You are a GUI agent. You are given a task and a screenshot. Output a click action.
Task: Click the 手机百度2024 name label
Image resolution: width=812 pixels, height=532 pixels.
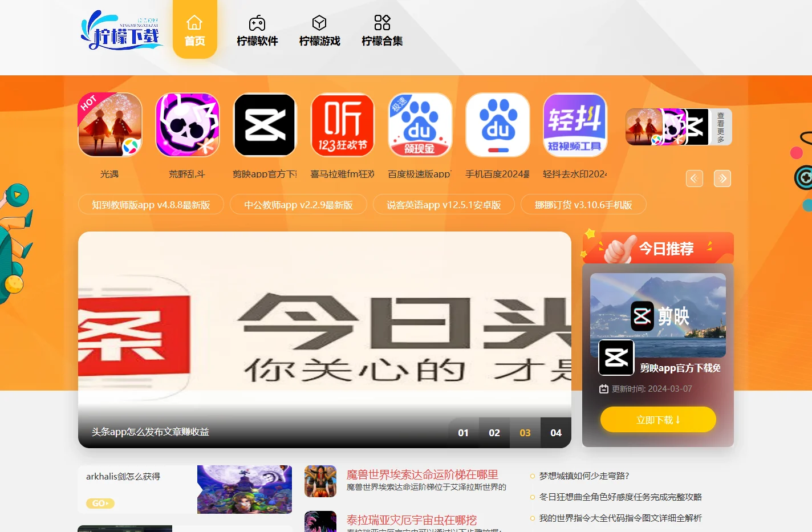pos(498,174)
